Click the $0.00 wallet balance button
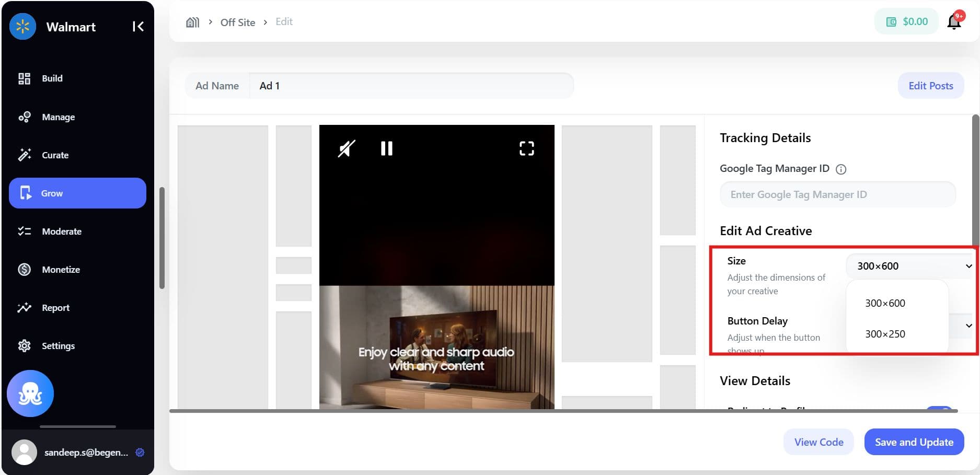 [x=907, y=21]
